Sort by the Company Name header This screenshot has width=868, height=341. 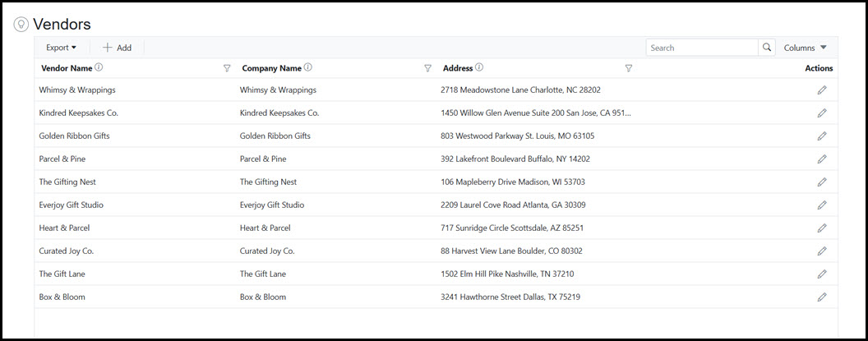(271, 68)
